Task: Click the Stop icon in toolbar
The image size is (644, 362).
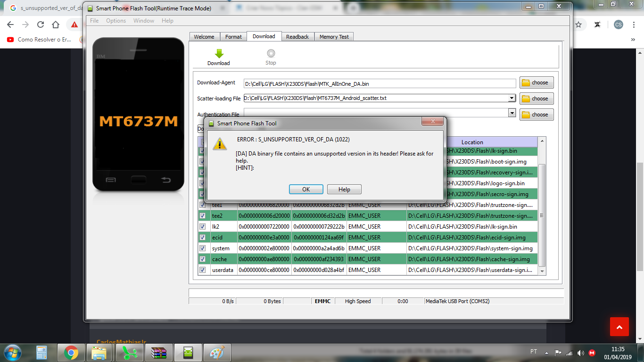Action: click(x=271, y=54)
